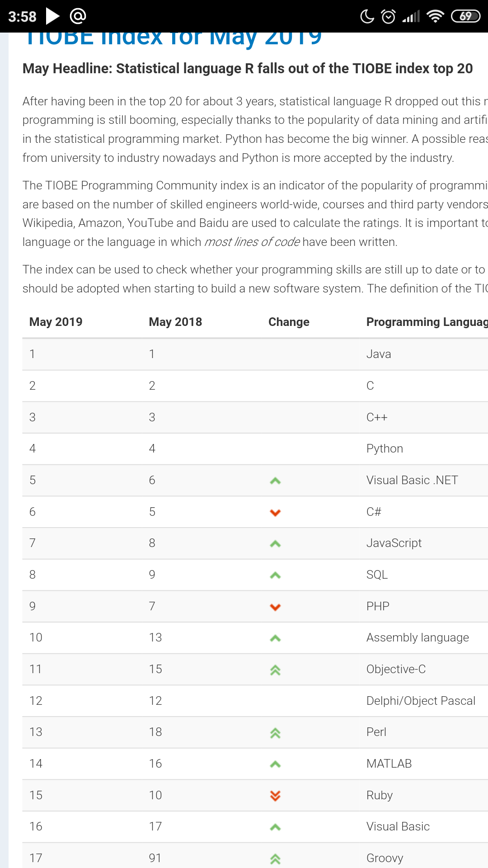Viewport: 488px width, 868px height.
Task: Click the green up arrow in JavaScript row
Action: 275,543
